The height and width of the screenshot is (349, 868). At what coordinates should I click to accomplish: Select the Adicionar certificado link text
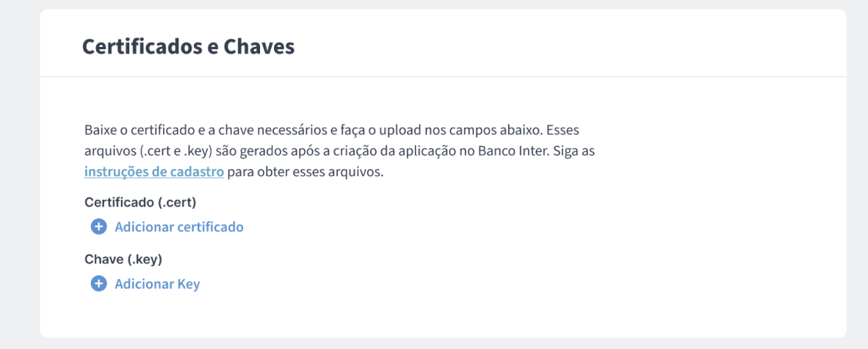(179, 227)
